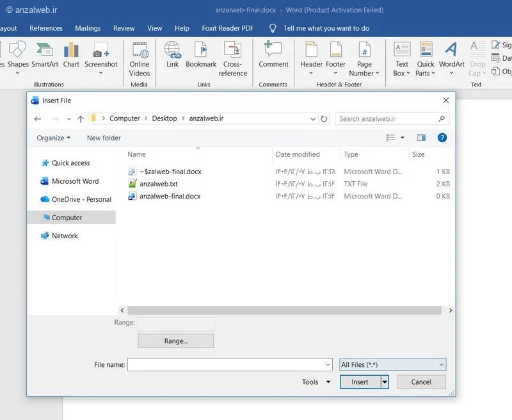Open the References tab

(x=46, y=28)
